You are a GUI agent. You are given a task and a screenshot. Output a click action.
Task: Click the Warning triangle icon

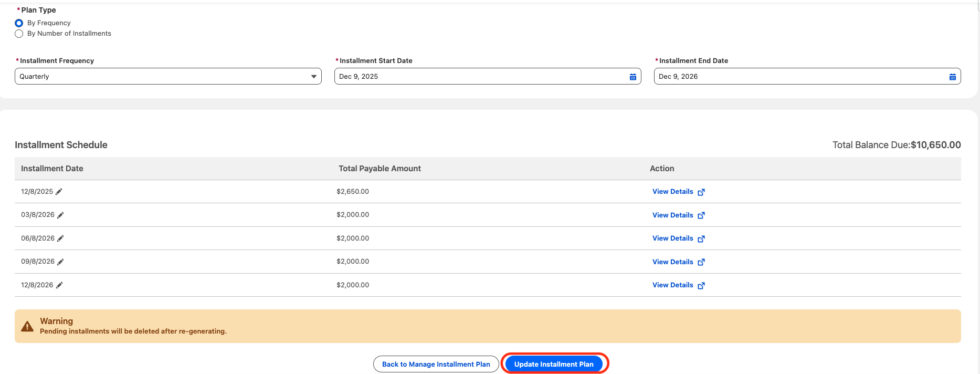pos(27,326)
